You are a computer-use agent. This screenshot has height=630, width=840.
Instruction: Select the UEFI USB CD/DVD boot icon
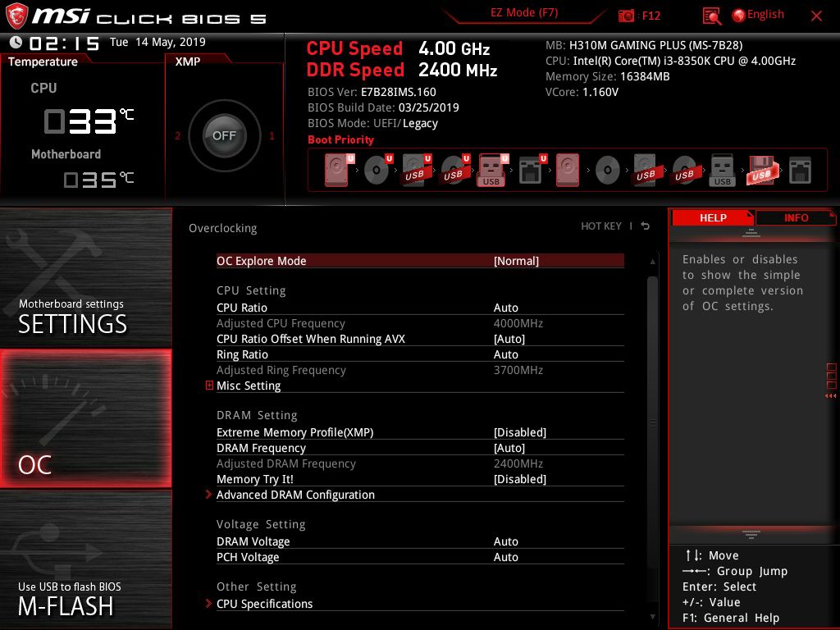coord(454,170)
